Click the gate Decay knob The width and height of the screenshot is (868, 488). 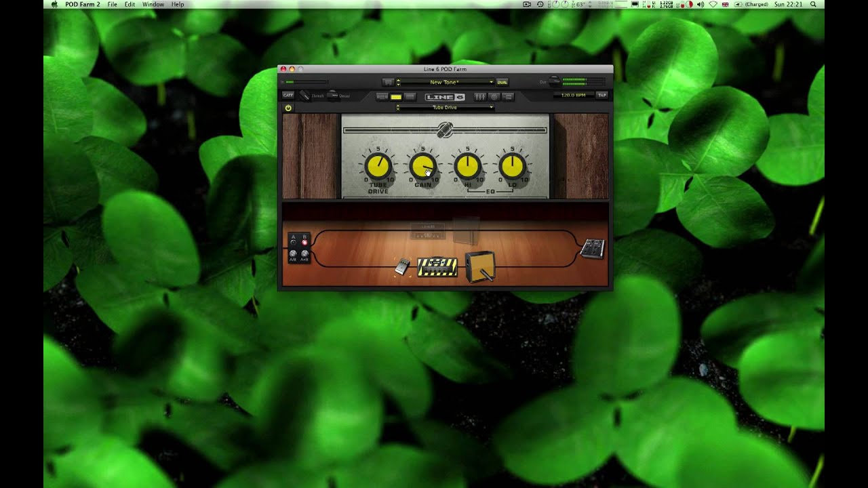tap(332, 95)
